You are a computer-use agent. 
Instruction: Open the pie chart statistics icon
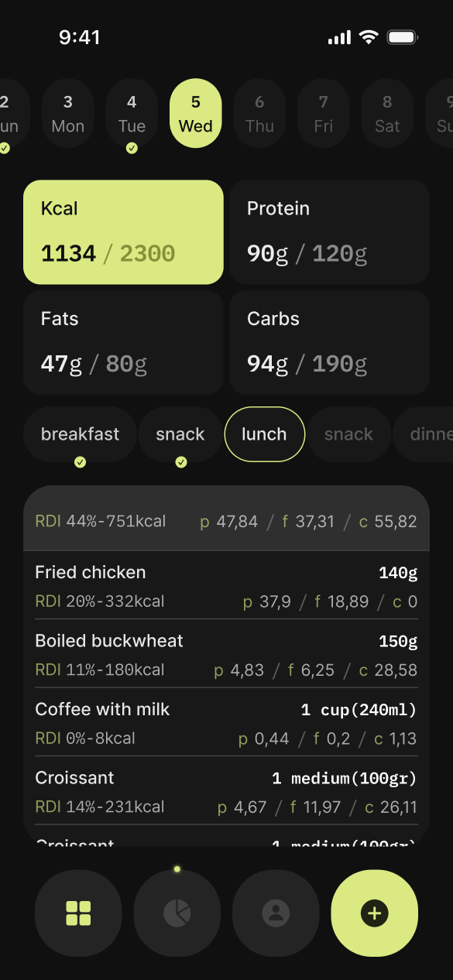(177, 913)
